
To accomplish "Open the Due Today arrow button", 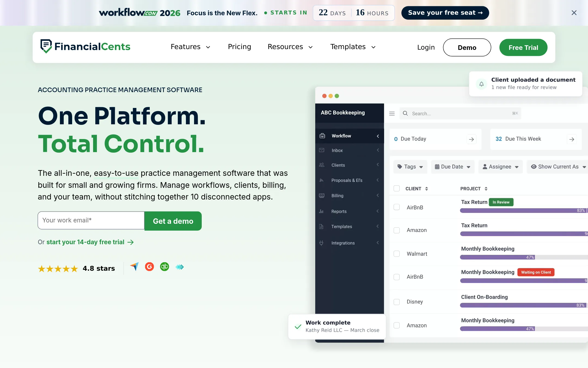I will point(471,139).
